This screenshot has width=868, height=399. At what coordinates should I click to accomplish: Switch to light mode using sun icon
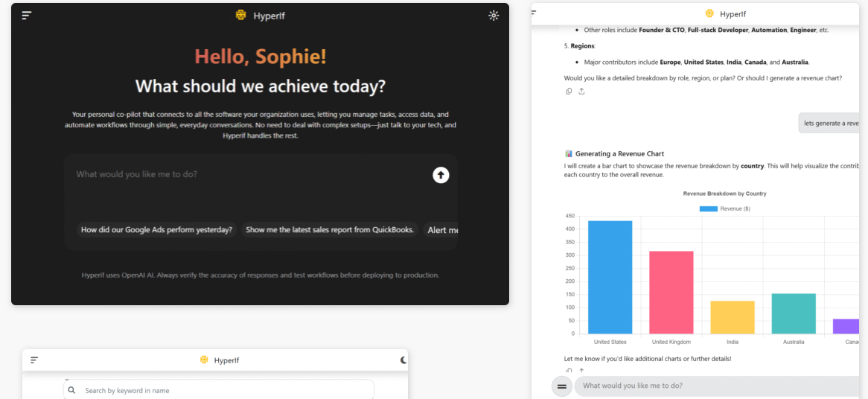494,15
